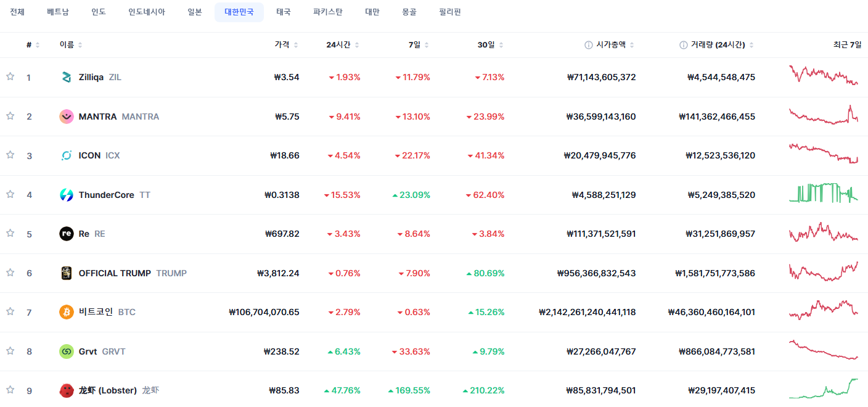Click the Bitcoin orange logo icon
868x407 pixels.
tap(66, 312)
